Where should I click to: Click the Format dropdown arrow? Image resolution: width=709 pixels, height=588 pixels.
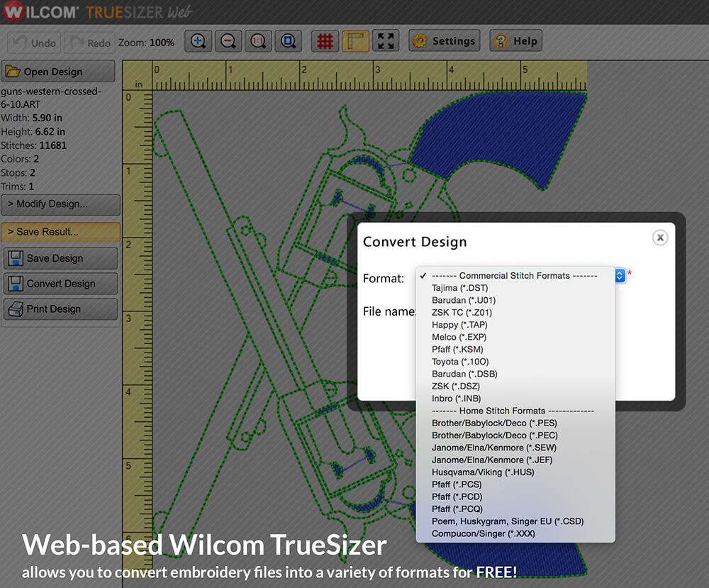[620, 276]
